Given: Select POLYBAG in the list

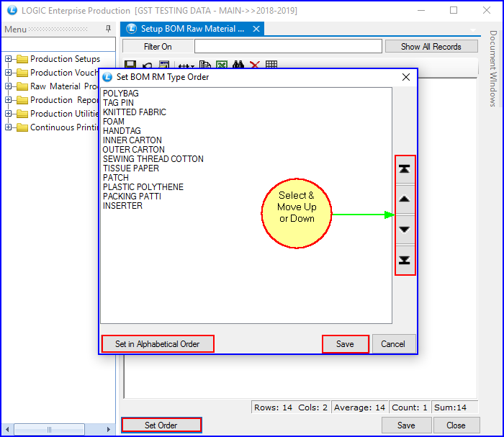Looking at the screenshot, I should tap(121, 94).
